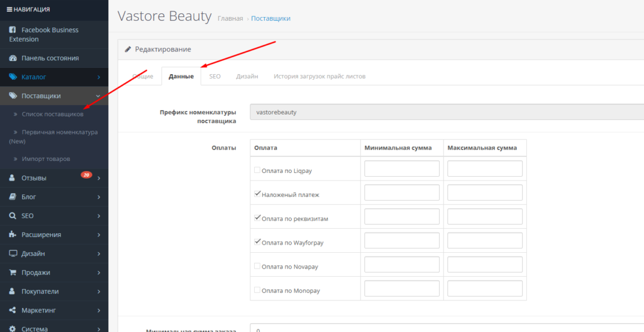Switch to the История загрузок прайс листов tab
Viewport: 644px width, 332px height.
pos(319,76)
